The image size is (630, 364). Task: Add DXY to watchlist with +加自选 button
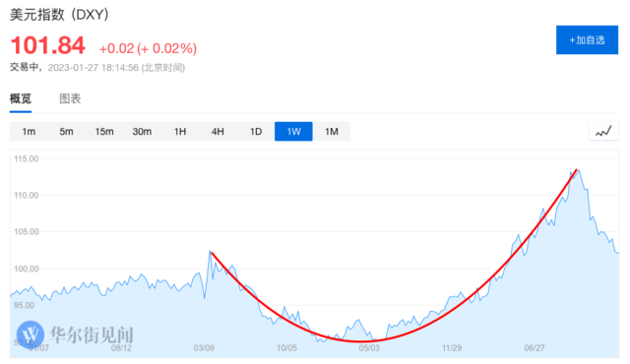[587, 39]
